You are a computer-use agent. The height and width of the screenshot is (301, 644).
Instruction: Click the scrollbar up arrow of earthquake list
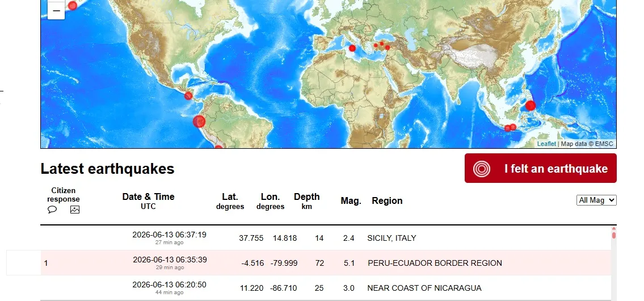pyautogui.click(x=614, y=228)
